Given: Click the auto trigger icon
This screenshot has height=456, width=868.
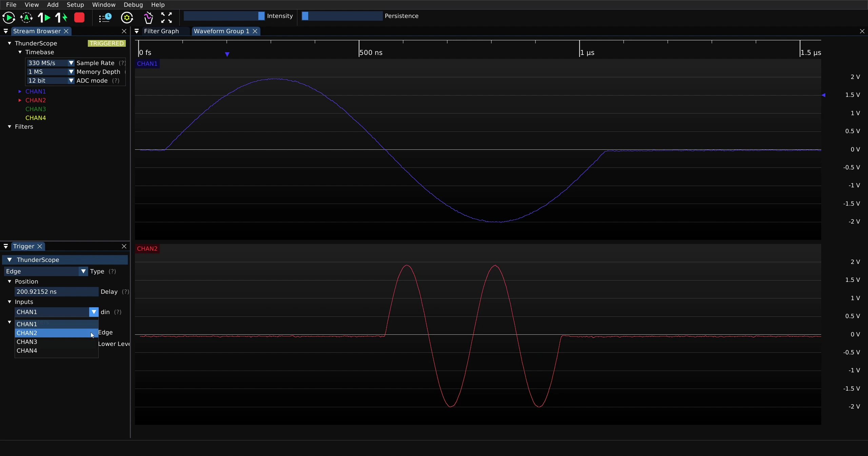Looking at the screenshot, I should (x=26, y=18).
